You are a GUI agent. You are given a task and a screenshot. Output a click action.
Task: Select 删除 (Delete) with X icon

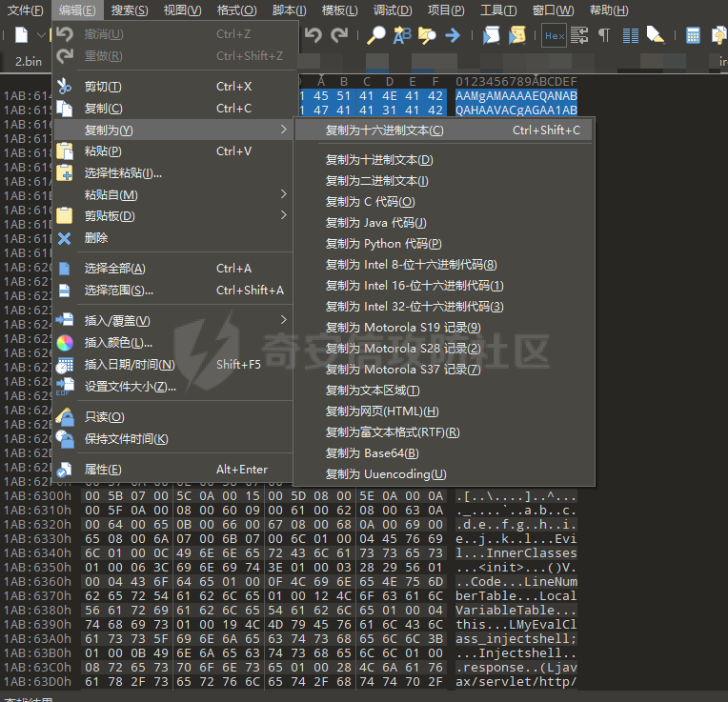pos(96,238)
